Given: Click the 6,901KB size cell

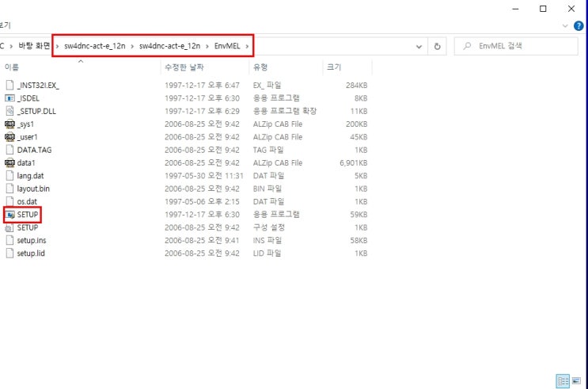Looking at the screenshot, I should coord(353,163).
